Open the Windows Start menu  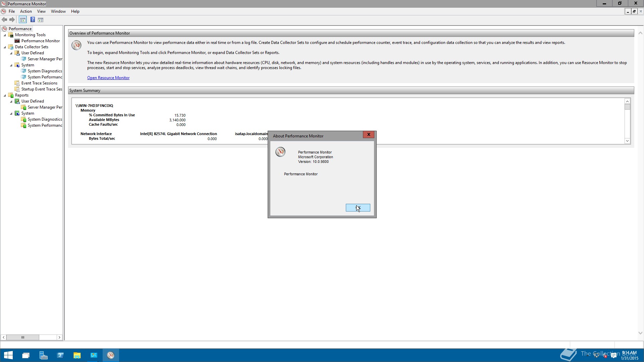coord(8,355)
